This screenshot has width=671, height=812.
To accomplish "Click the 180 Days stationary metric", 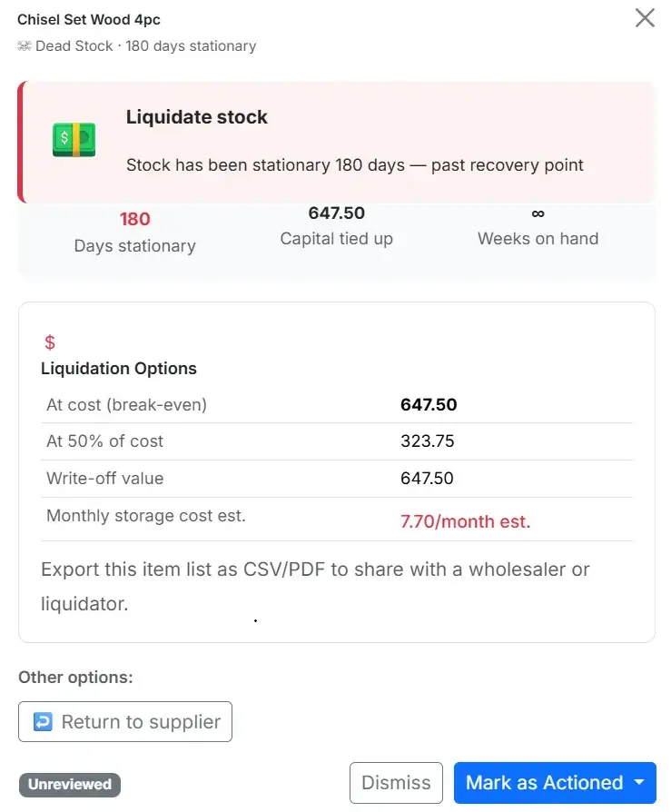I will click(135, 232).
